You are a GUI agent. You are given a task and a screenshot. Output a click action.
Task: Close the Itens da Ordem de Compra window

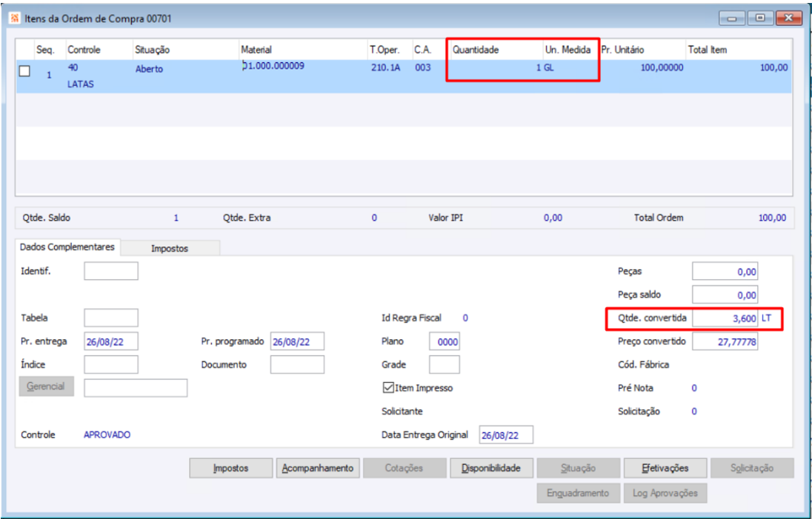789,18
